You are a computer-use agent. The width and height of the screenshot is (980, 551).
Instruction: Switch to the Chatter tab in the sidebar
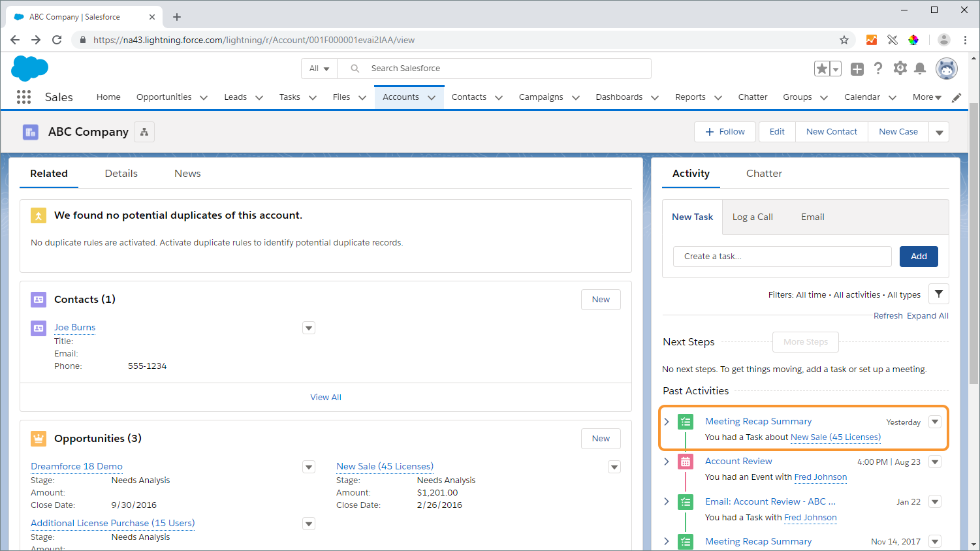(x=764, y=174)
